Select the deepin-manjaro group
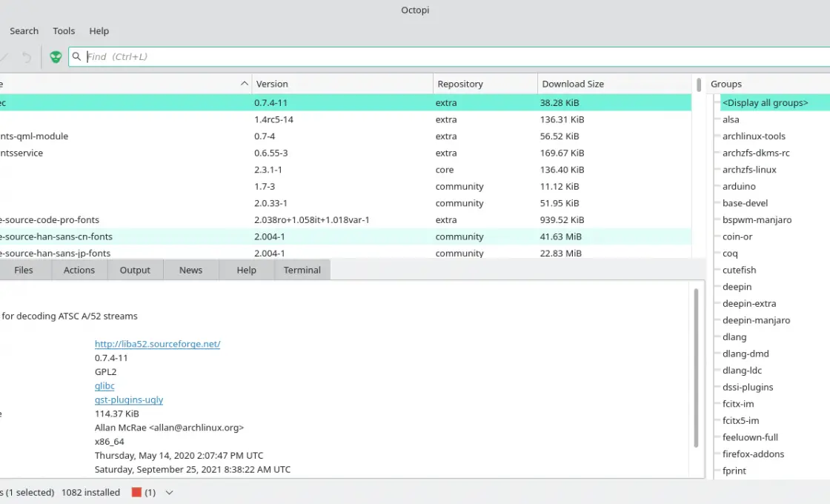The image size is (830, 504). click(756, 320)
